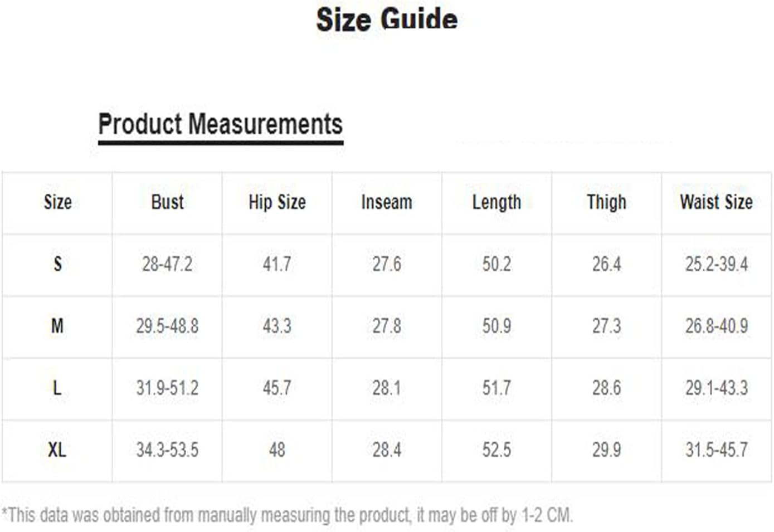Click waist size value 31.5-45.7

pos(717,449)
